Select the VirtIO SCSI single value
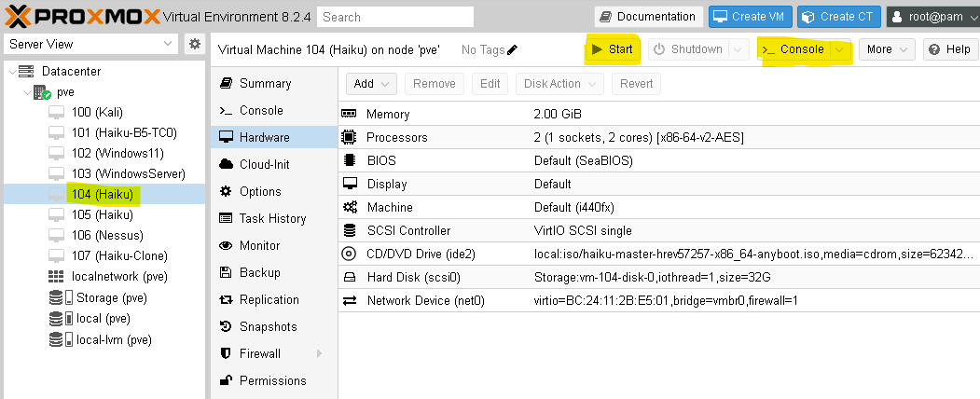 pos(583,230)
